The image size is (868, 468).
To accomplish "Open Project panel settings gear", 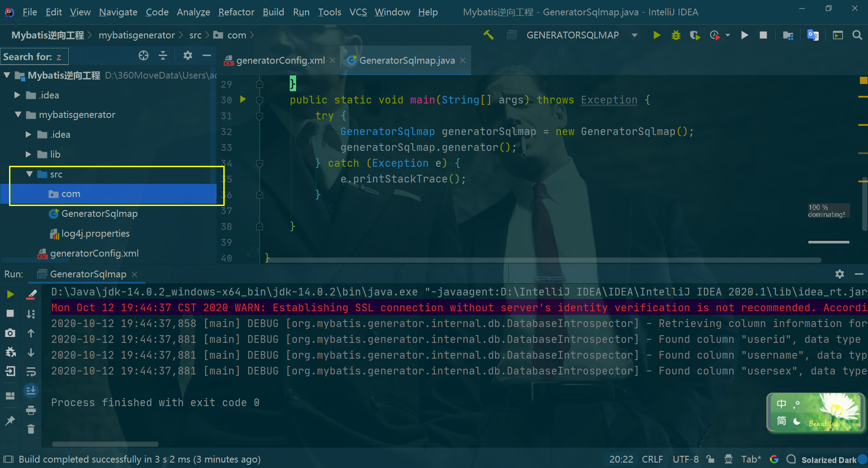I will pos(188,56).
